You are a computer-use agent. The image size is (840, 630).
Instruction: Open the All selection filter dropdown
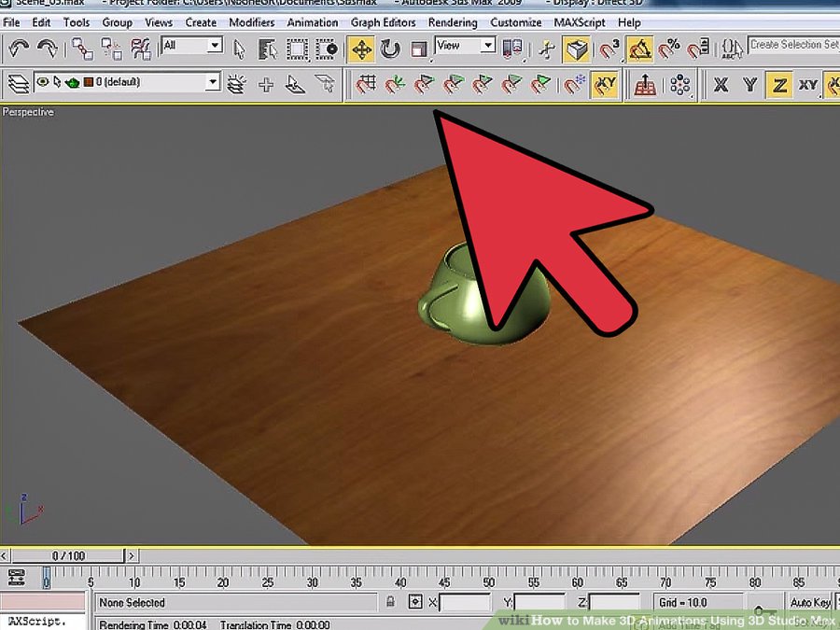215,46
